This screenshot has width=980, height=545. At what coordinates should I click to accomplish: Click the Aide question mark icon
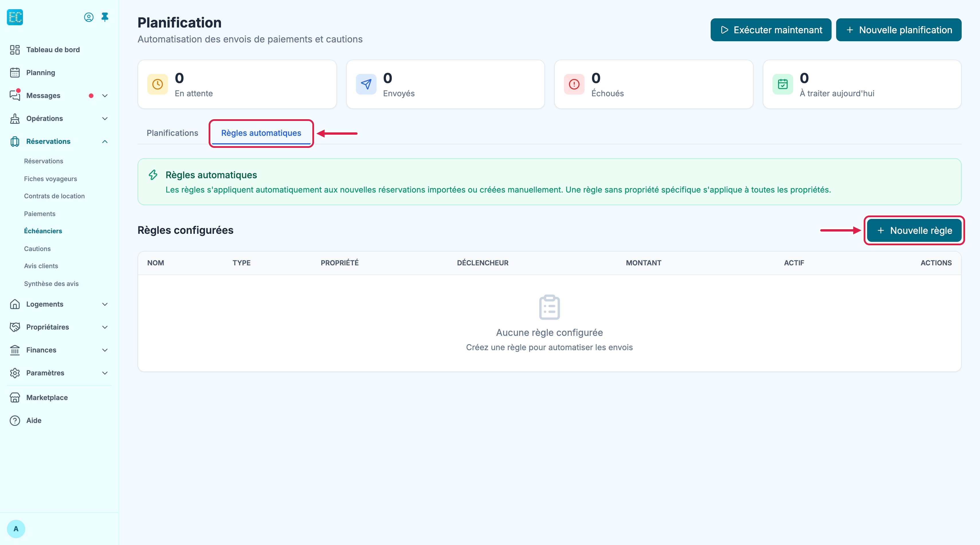(15, 421)
